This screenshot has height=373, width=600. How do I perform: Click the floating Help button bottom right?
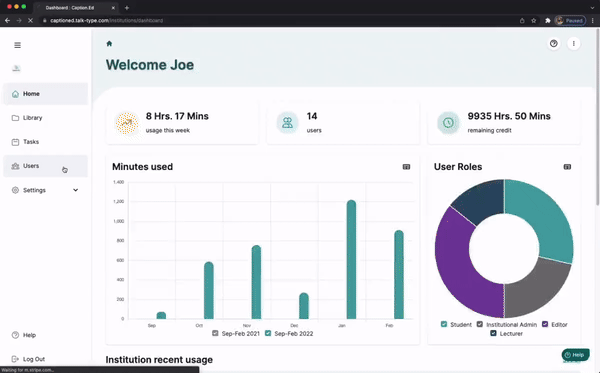pos(575,355)
